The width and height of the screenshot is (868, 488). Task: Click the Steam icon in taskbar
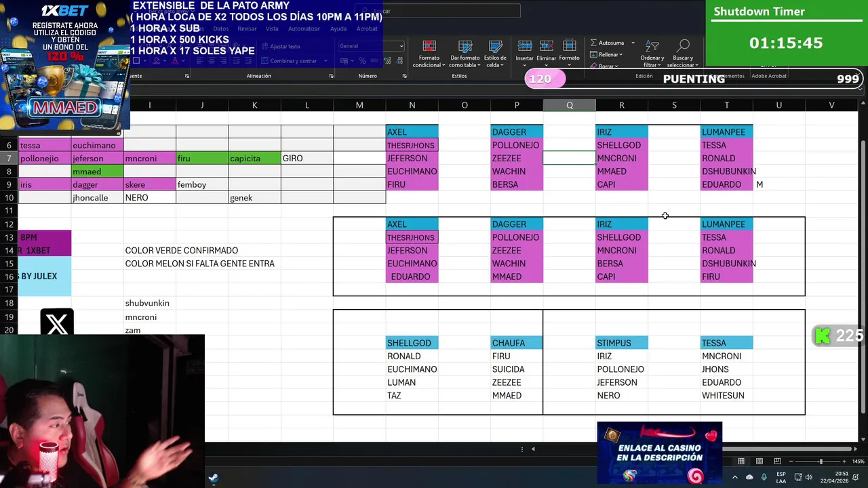[x=213, y=478]
